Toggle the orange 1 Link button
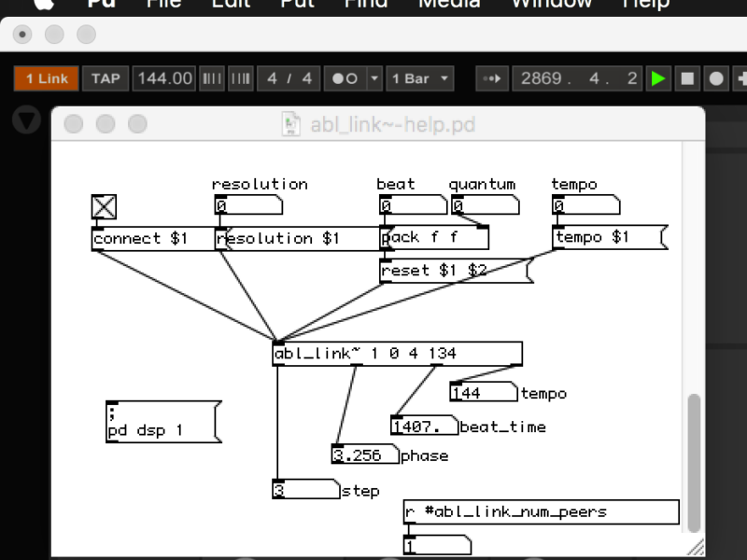 tap(46, 78)
